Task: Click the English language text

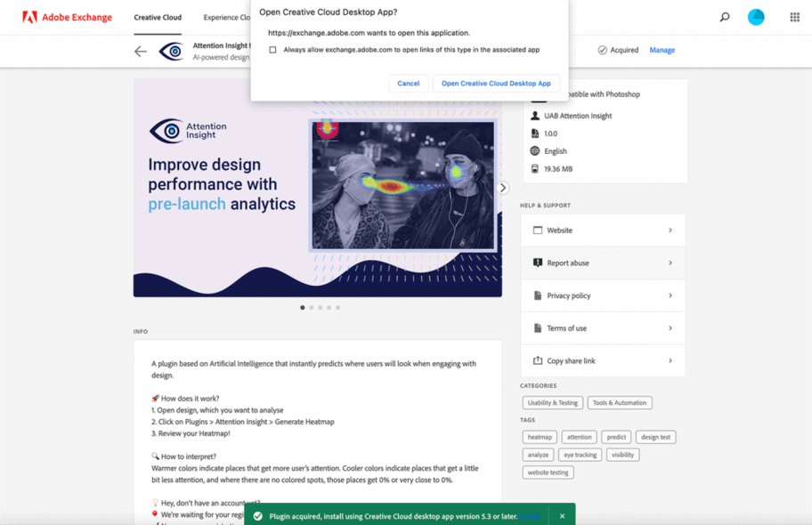Action: [x=556, y=151]
